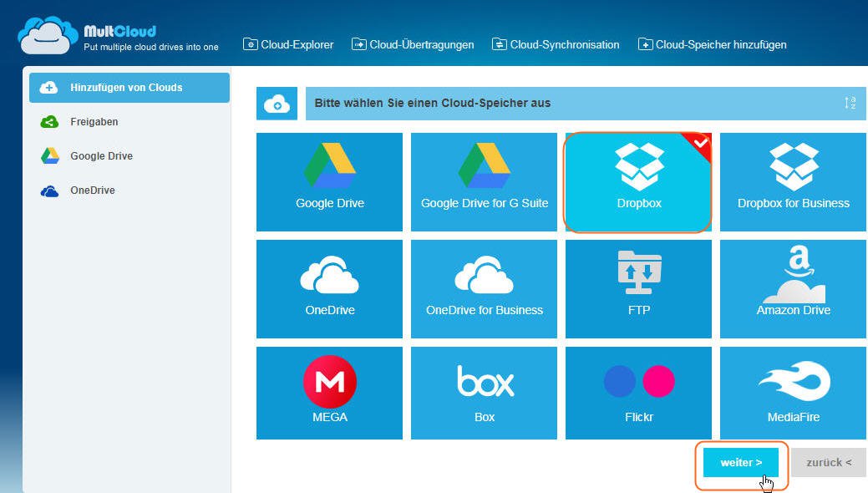Click the weiter button to continue
The image size is (868, 493).
coord(740,462)
